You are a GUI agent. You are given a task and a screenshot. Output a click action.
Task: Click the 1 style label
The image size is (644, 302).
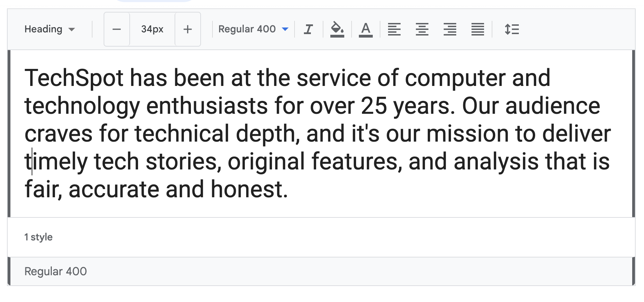(x=38, y=237)
